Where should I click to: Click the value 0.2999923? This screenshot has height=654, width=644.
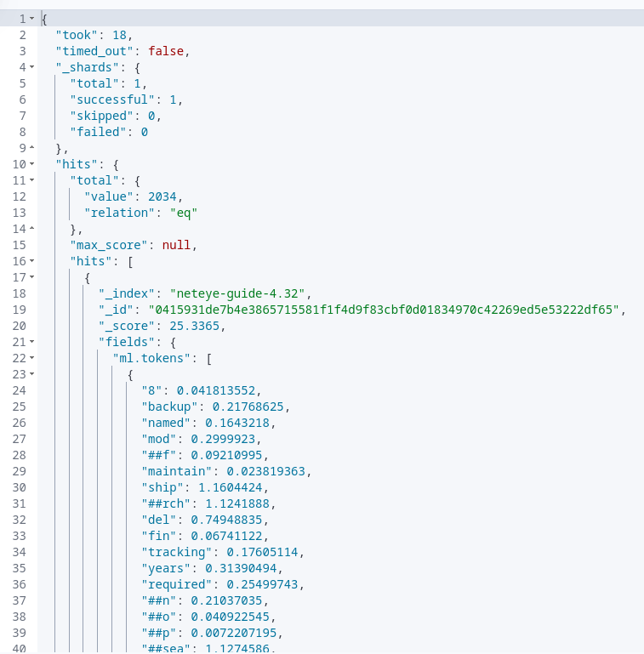pos(223,439)
